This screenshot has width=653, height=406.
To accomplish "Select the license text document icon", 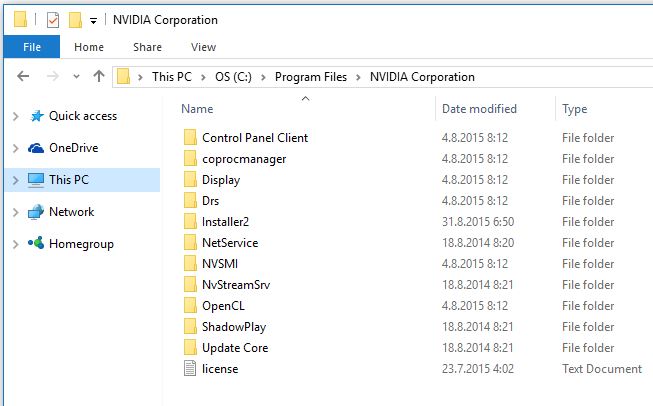I will click(x=190, y=369).
